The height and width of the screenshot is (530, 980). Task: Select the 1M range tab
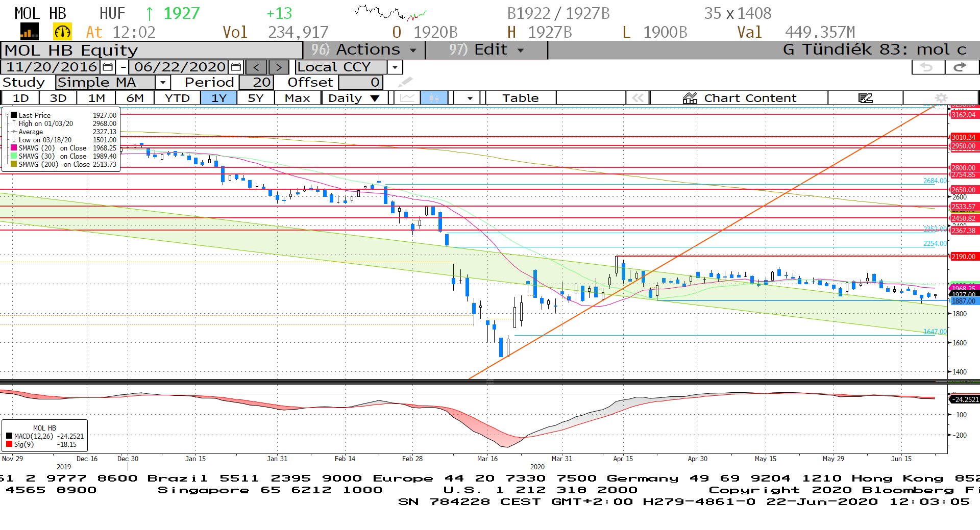pyautogui.click(x=96, y=98)
